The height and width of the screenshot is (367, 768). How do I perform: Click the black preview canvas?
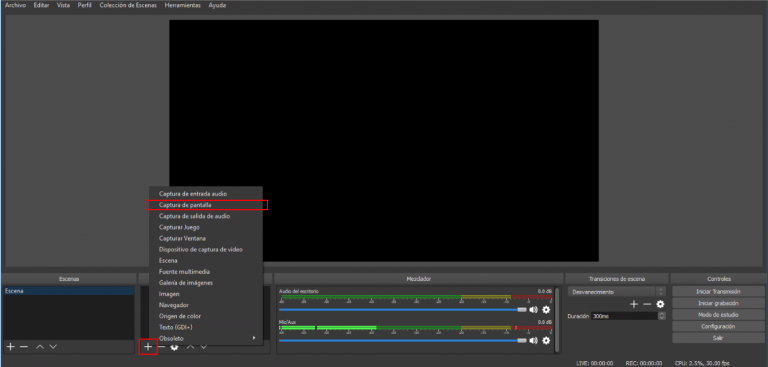(x=384, y=141)
